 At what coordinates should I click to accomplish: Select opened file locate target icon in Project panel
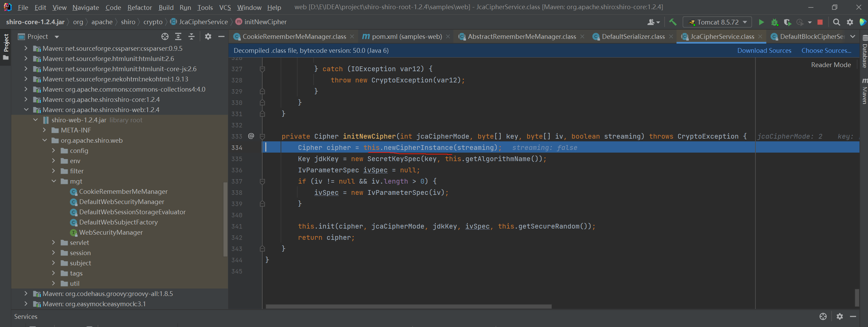pyautogui.click(x=165, y=36)
